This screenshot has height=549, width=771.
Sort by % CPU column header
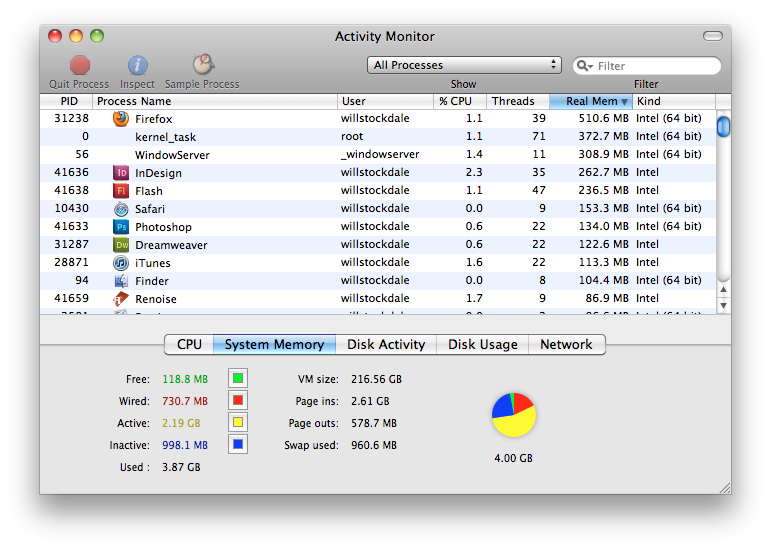[x=460, y=101]
